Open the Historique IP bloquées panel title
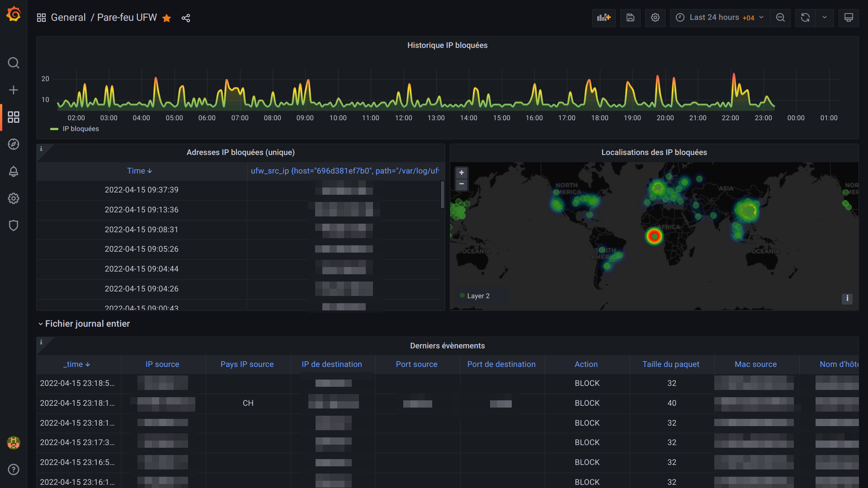Screen dimensions: 868x488 [x=447, y=45]
